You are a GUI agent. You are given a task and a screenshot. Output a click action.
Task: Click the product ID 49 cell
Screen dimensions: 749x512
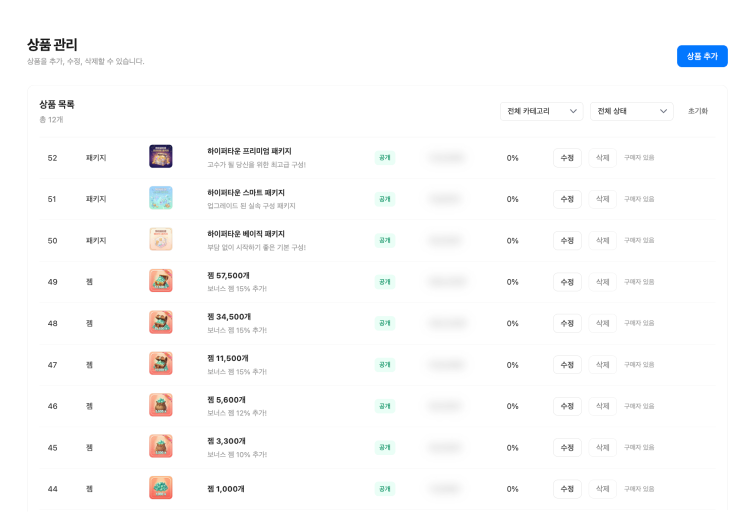53,282
